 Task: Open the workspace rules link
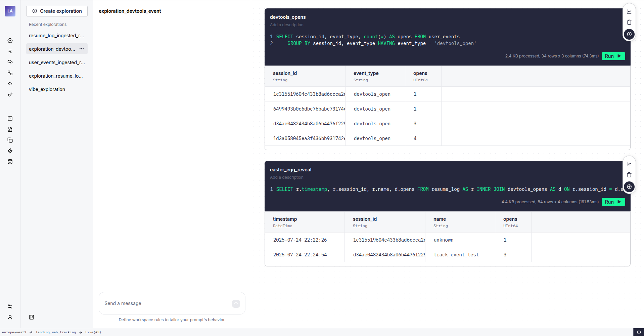click(x=147, y=320)
